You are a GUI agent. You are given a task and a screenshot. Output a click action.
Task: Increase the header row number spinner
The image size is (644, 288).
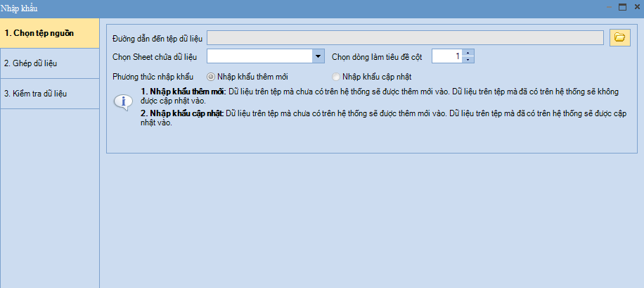tap(468, 53)
